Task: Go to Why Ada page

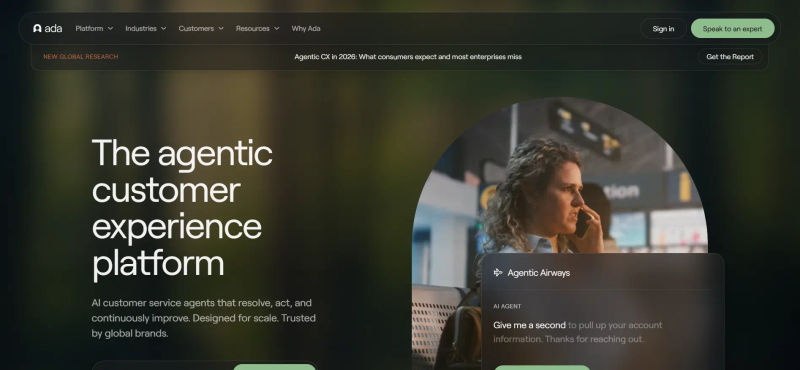Action: [306, 29]
